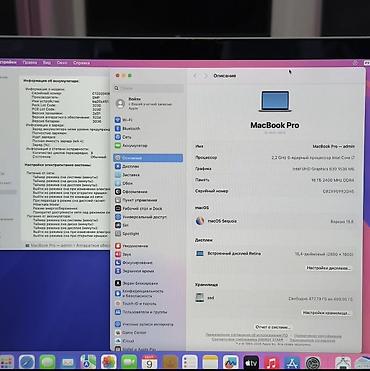Click Настройки дисплеев button
Screen dimensions: 370x371
click(x=328, y=268)
